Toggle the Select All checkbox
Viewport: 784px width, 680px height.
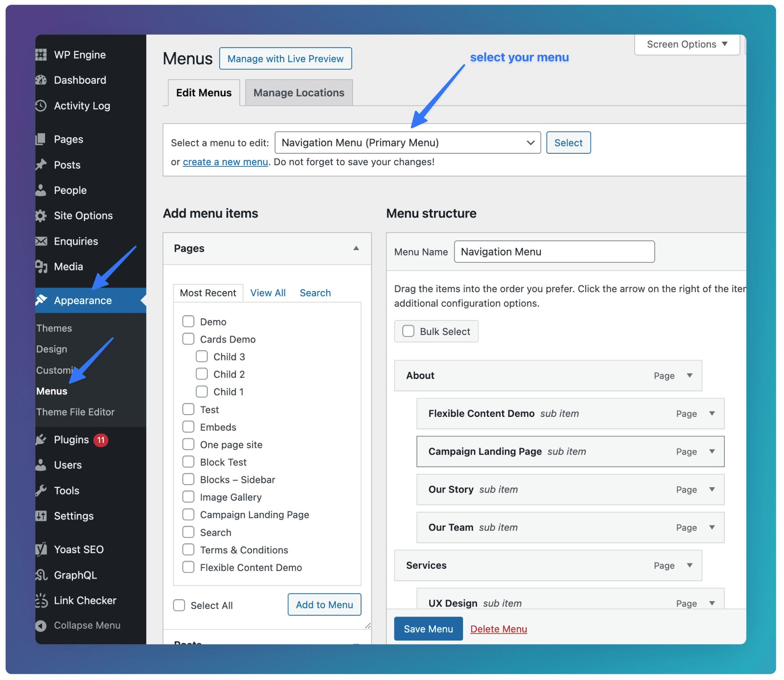(179, 605)
